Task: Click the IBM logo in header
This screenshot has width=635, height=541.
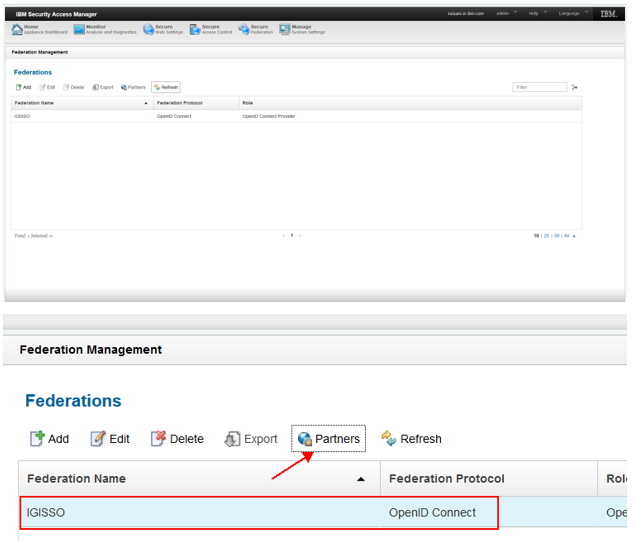Action: pos(608,14)
